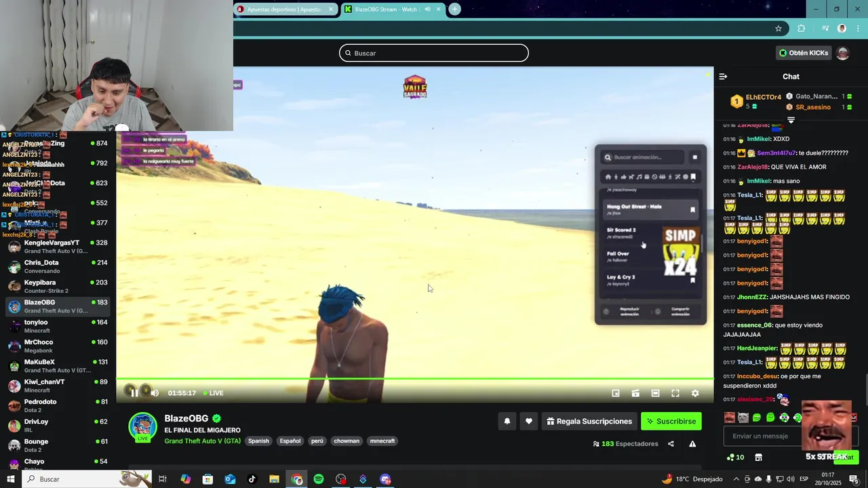Screen dimensions: 868x488
Task: Click the green Suscribirse button
Action: tap(671, 421)
